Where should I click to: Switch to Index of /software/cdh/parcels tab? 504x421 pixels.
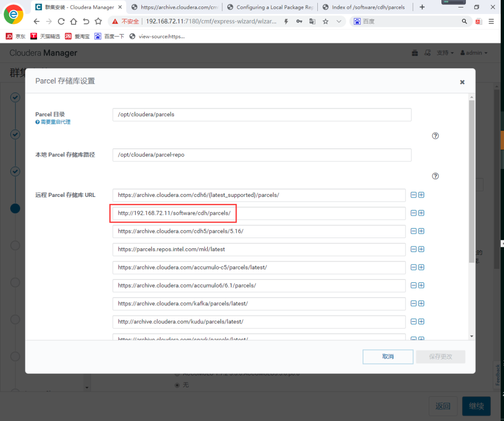(365, 7)
